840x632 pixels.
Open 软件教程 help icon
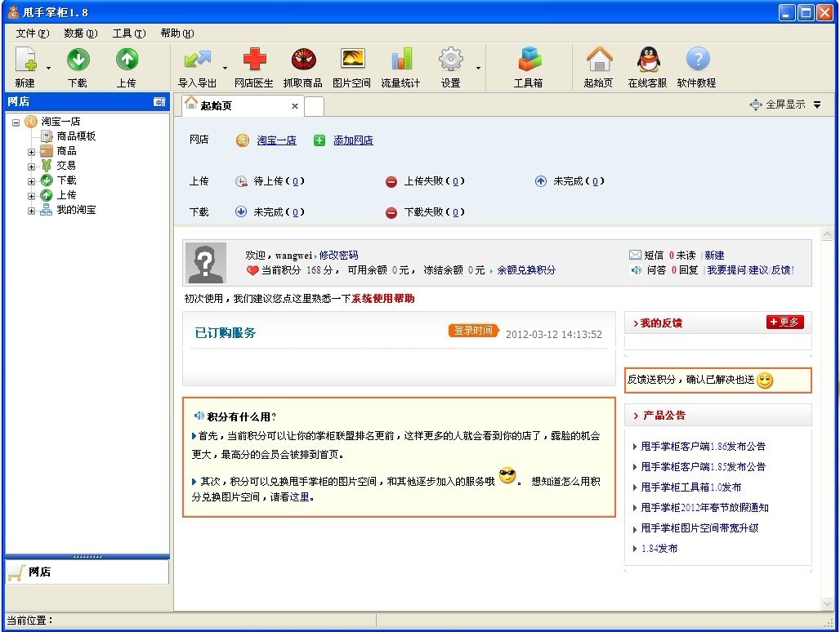tap(697, 60)
